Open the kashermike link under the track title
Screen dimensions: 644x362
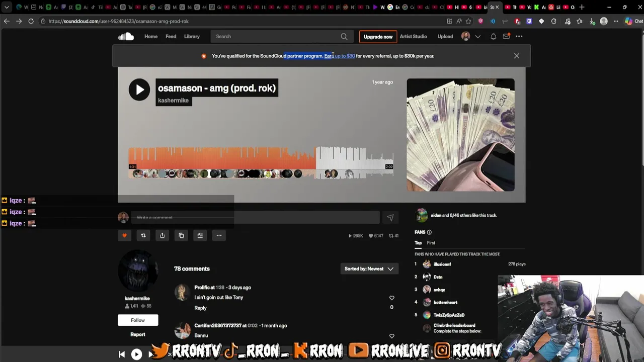click(x=173, y=101)
